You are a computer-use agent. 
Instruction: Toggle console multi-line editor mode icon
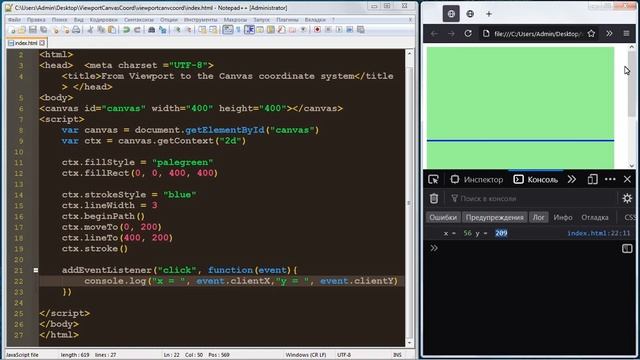click(627, 248)
